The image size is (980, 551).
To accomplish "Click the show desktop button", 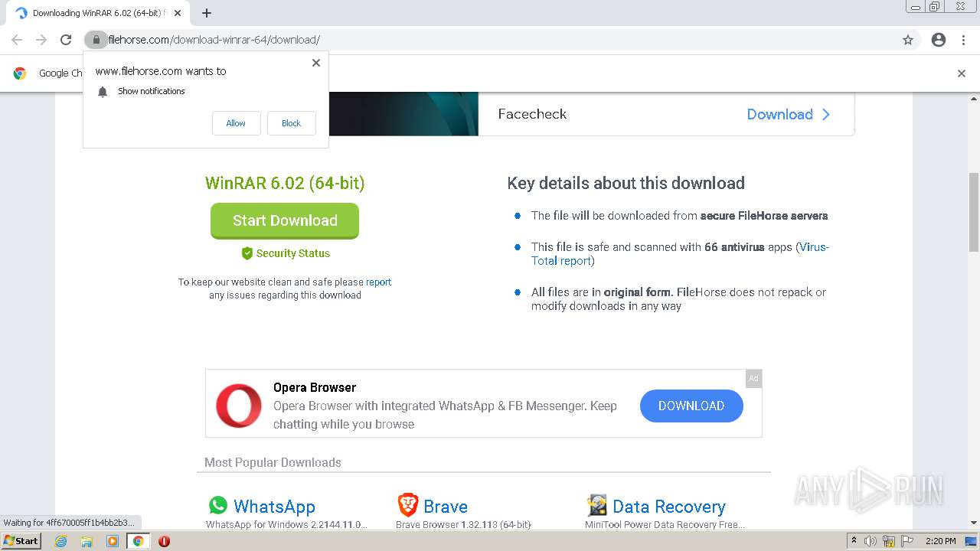I will pos(970,541).
